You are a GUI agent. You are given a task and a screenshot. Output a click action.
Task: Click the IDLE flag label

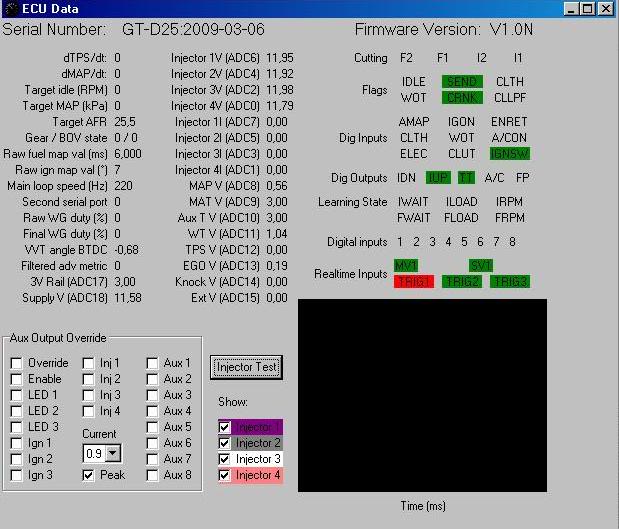[x=413, y=82]
